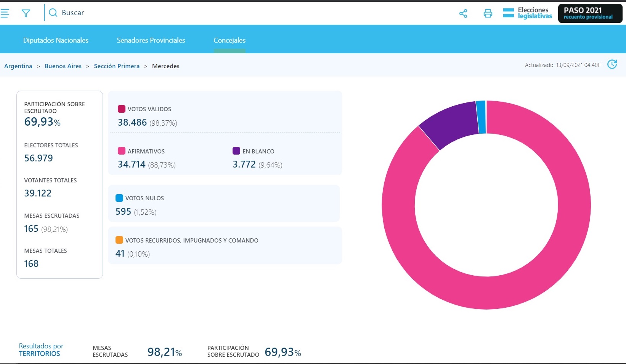
Task: Open Sección Primera breadcrumb link
Action: pos(117,66)
